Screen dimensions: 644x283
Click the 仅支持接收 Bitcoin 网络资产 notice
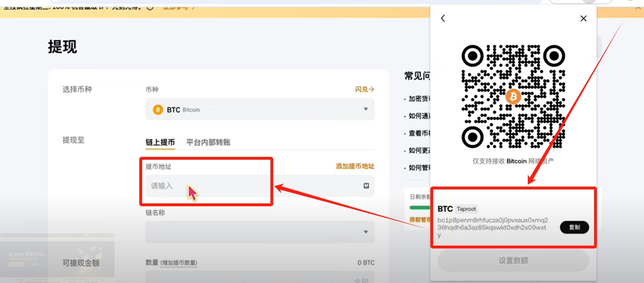click(x=513, y=161)
